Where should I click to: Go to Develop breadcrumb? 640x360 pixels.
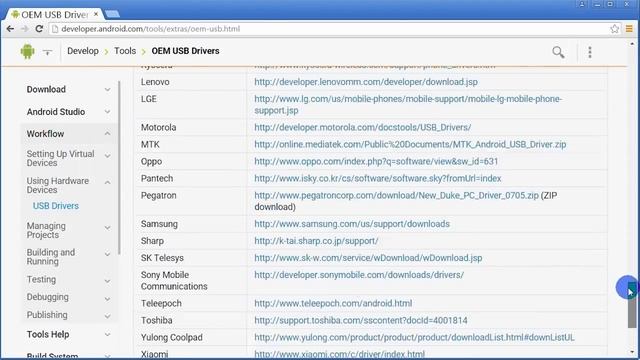pos(83,51)
